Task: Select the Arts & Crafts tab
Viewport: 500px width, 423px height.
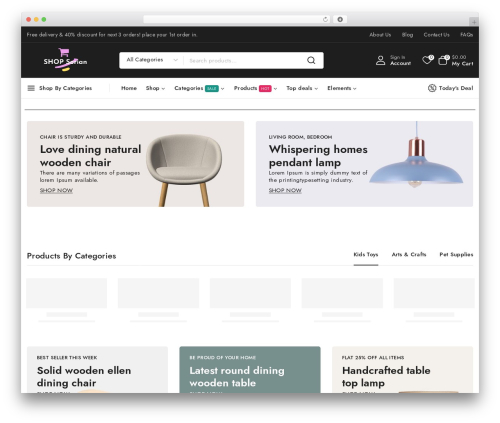Action: [x=409, y=254]
